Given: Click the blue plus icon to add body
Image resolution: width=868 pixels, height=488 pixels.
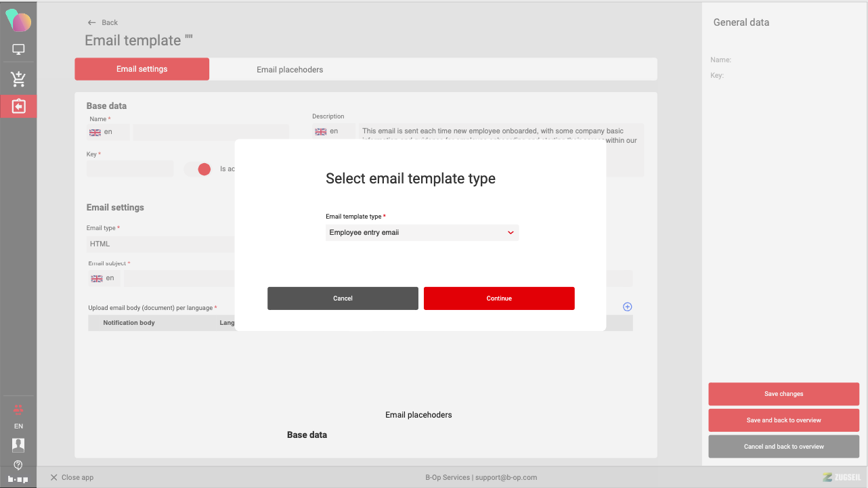Looking at the screenshot, I should 627,307.
